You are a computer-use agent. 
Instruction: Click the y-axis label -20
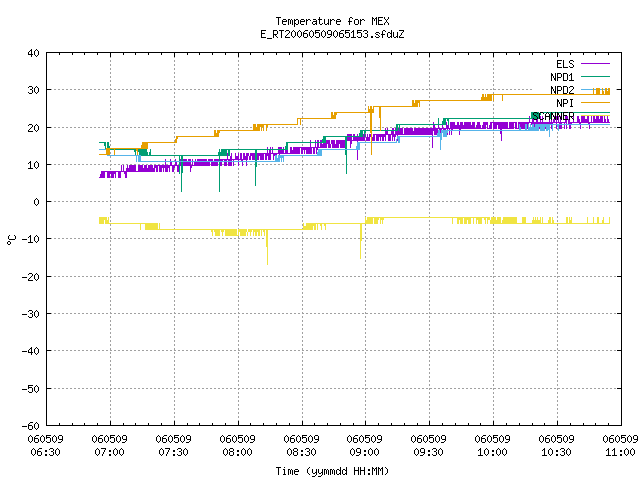(31, 277)
